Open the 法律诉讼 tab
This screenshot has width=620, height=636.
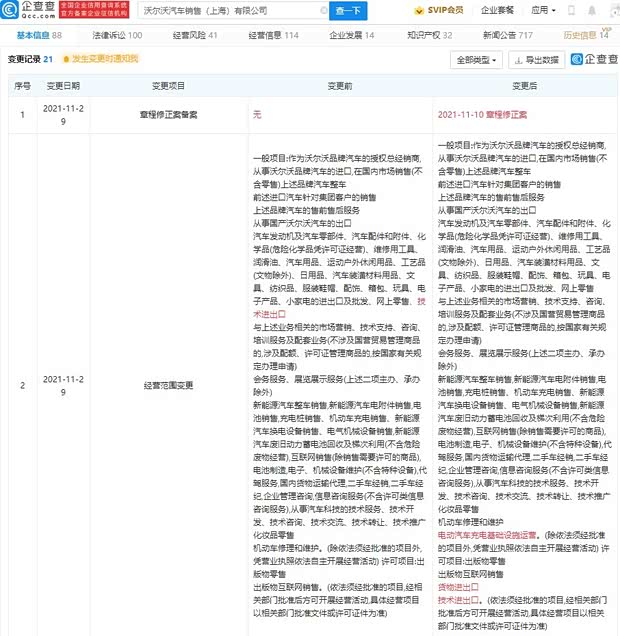(x=117, y=35)
